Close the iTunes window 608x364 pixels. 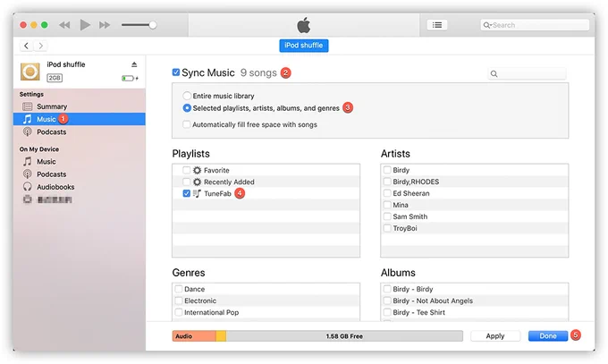[x=23, y=25]
